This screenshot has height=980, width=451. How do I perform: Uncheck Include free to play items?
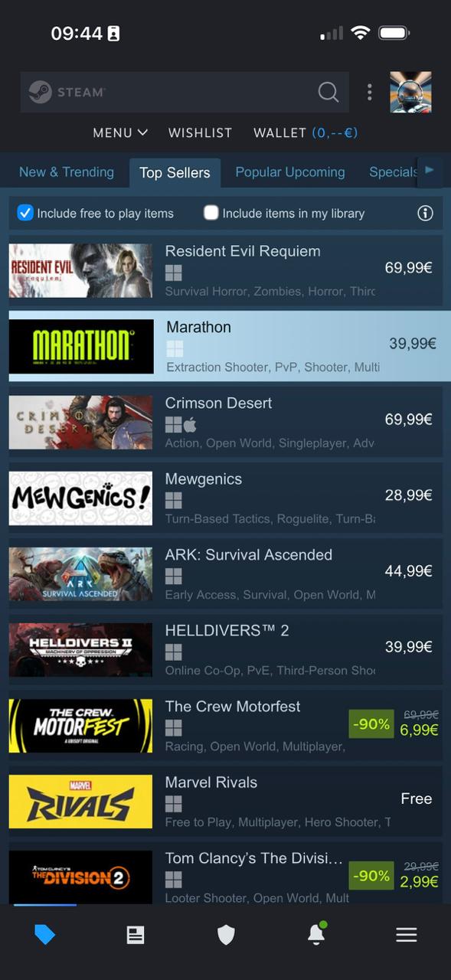pyautogui.click(x=25, y=213)
